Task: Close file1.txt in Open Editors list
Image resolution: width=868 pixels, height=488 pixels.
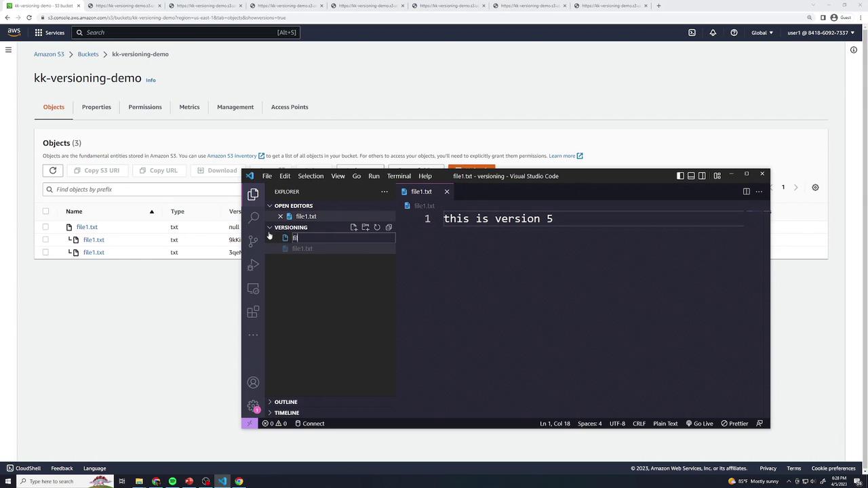Action: coord(281,216)
